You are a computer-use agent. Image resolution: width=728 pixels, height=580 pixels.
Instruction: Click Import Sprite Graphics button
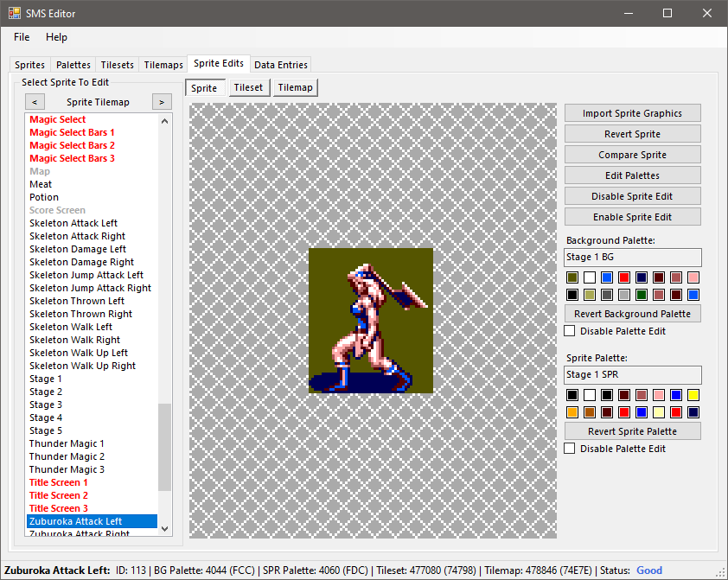pos(632,113)
